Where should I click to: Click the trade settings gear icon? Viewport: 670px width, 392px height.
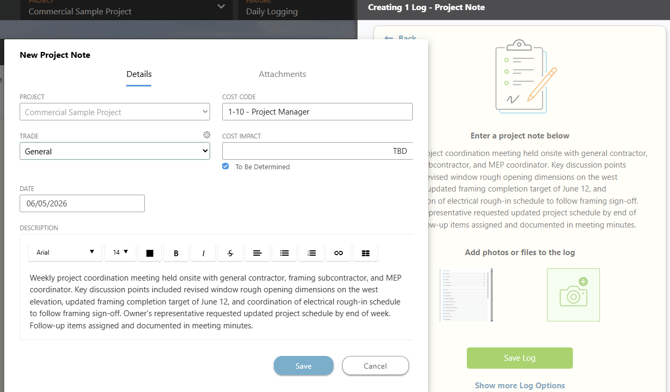point(207,135)
